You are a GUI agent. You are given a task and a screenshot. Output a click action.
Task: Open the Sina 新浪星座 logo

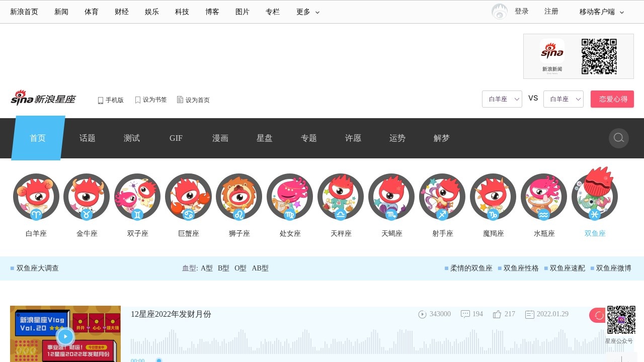(x=43, y=99)
